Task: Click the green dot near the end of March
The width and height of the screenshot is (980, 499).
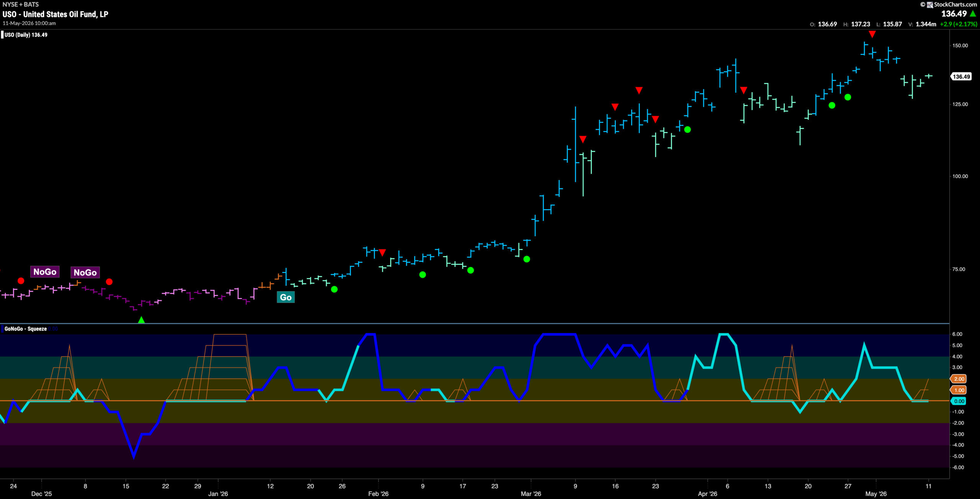Action: (688, 129)
